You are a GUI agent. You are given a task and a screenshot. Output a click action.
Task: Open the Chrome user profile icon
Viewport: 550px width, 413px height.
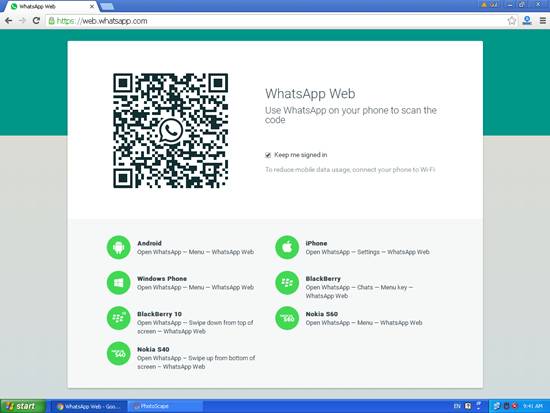pos(527,21)
